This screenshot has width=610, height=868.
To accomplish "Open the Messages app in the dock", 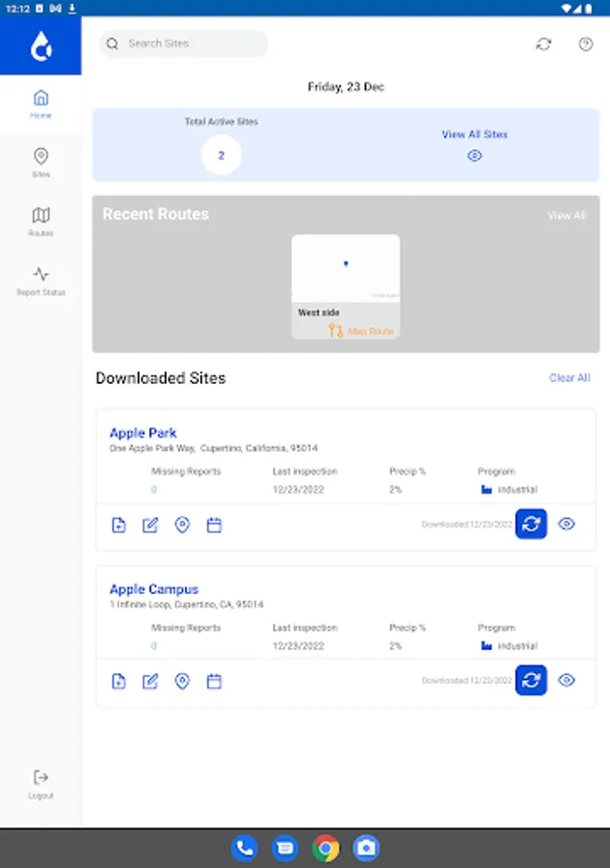I will pos(285,848).
